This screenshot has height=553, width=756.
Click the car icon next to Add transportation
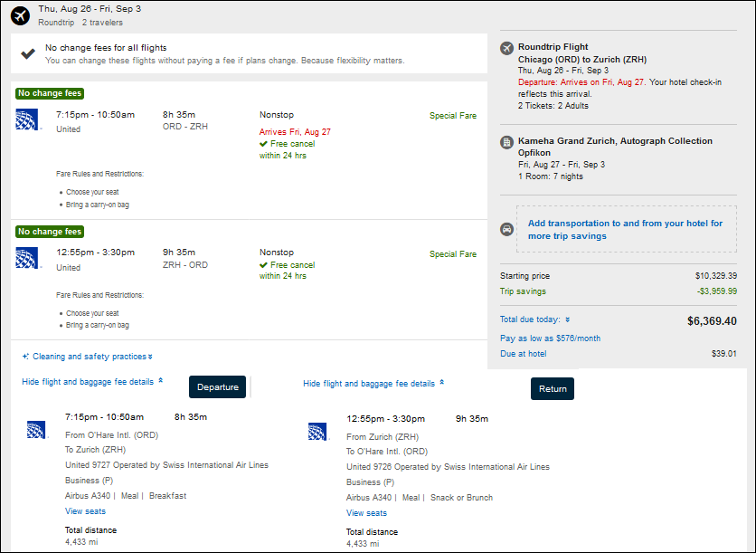click(506, 229)
